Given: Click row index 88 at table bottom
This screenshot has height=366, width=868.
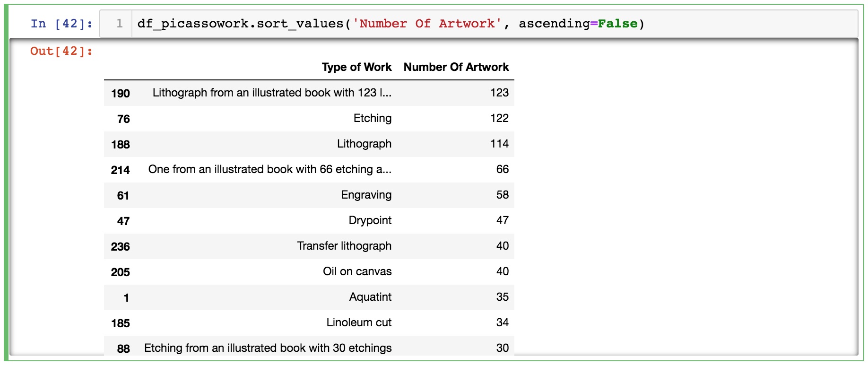Looking at the screenshot, I should [x=123, y=349].
